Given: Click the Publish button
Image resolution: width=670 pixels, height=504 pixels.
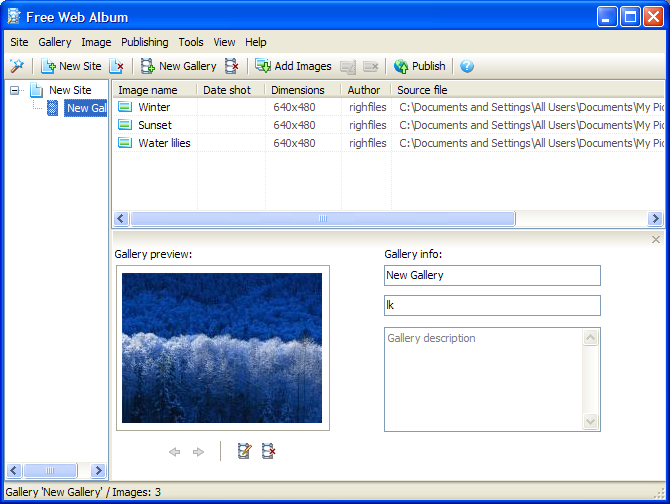Looking at the screenshot, I should (419, 66).
